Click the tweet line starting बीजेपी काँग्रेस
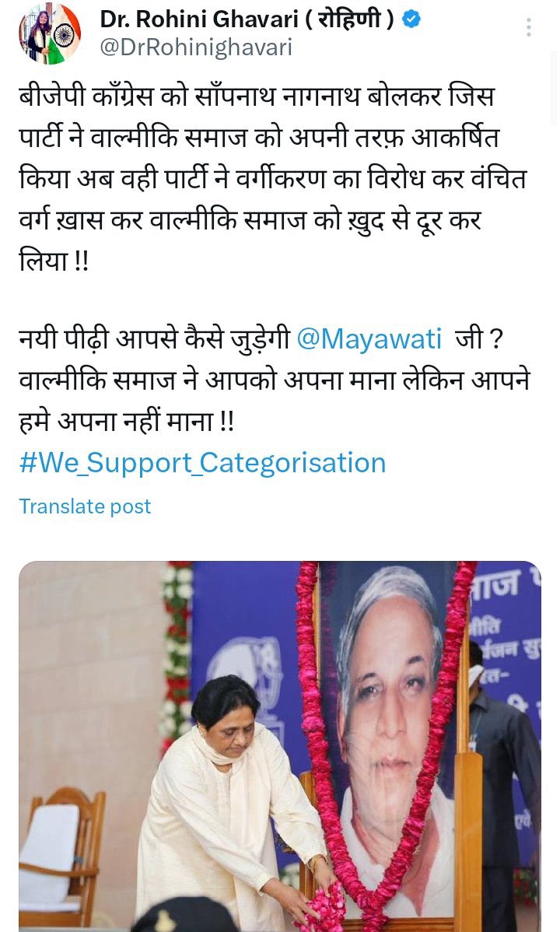 coord(257,96)
